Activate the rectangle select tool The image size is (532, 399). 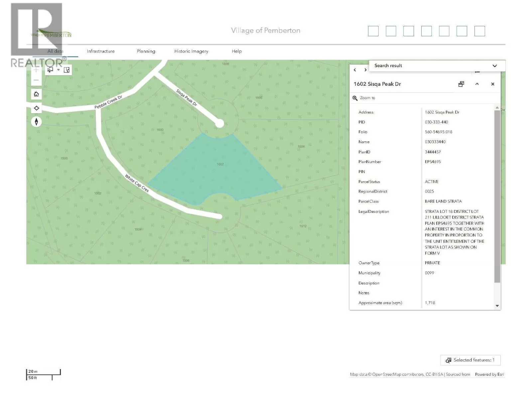[x=50, y=70]
